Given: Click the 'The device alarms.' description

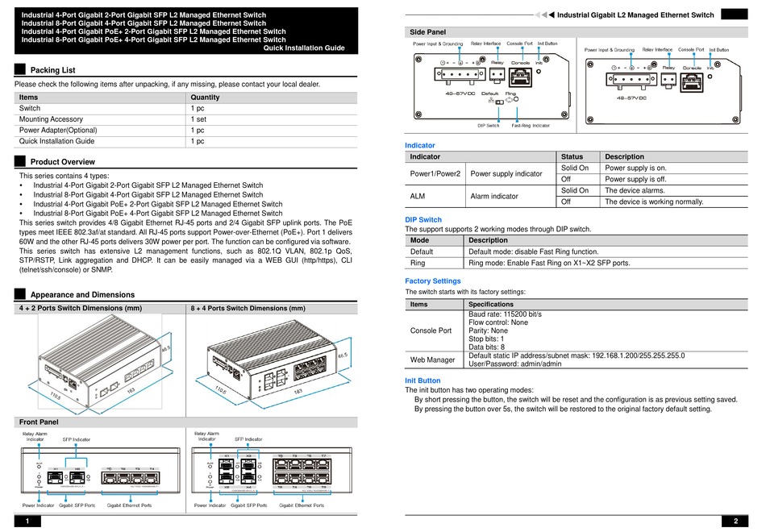Looking at the screenshot, I should (635, 190).
